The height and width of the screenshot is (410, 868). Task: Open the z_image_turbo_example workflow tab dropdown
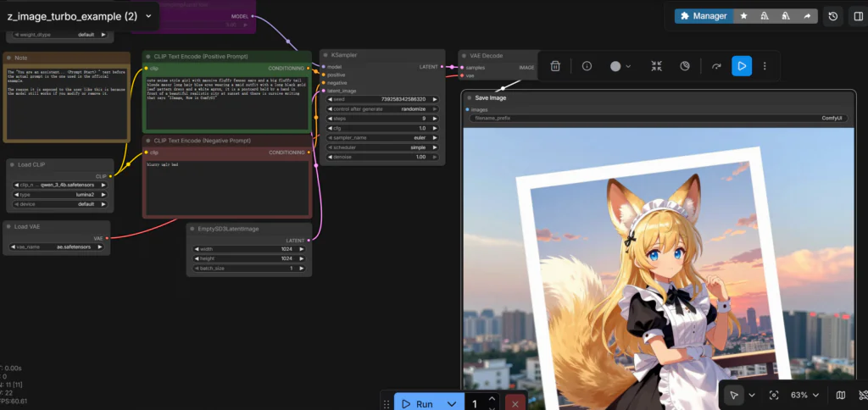[x=148, y=15]
